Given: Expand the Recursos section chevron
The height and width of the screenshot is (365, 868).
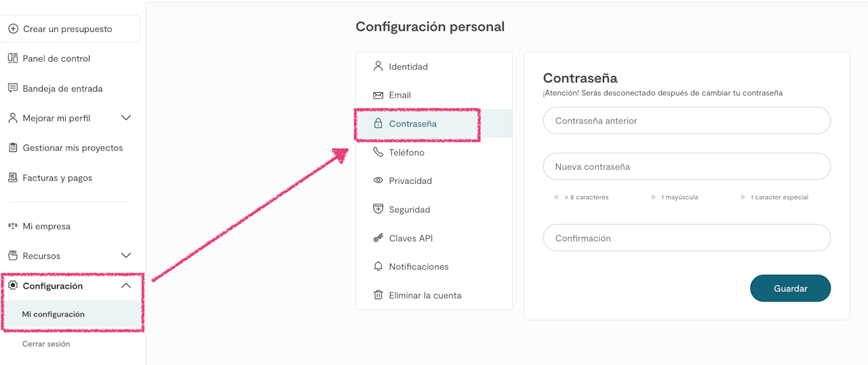Looking at the screenshot, I should point(125,256).
